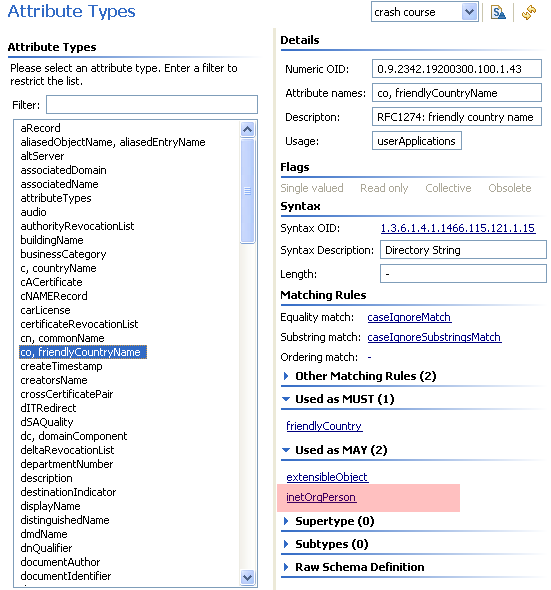The height and width of the screenshot is (590, 551).
Task: Click the list scrollbar down arrow
Action: pyautogui.click(x=247, y=577)
